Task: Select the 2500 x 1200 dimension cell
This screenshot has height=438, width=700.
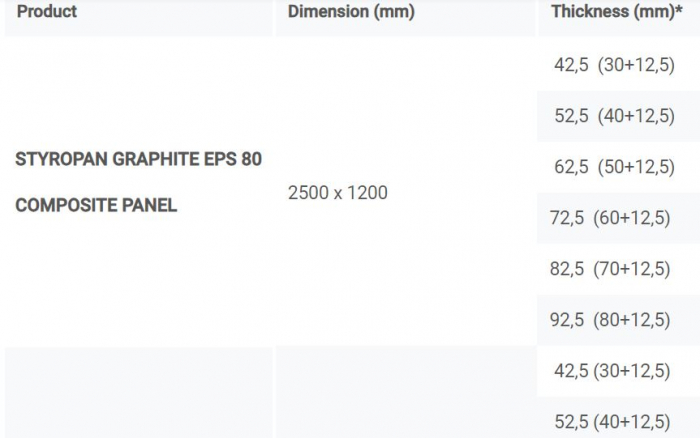Action: point(337,192)
